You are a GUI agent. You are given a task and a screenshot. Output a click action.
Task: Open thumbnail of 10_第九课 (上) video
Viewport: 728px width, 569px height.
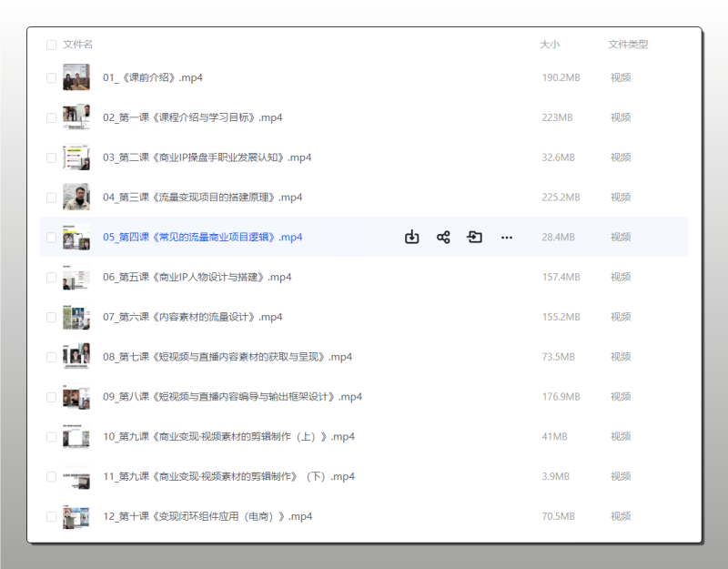coord(76,437)
